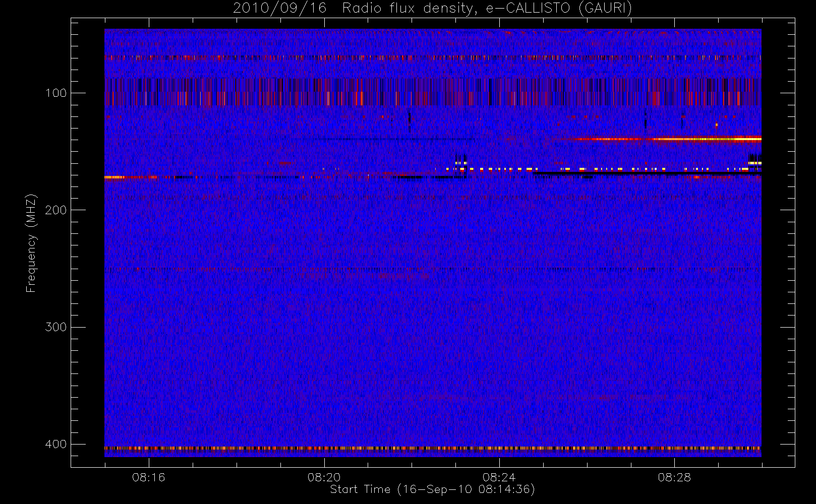Click the 'Start Time (16-Sep-10 08:14:36)' label
The height and width of the screenshot is (504, 816).
tap(433, 489)
